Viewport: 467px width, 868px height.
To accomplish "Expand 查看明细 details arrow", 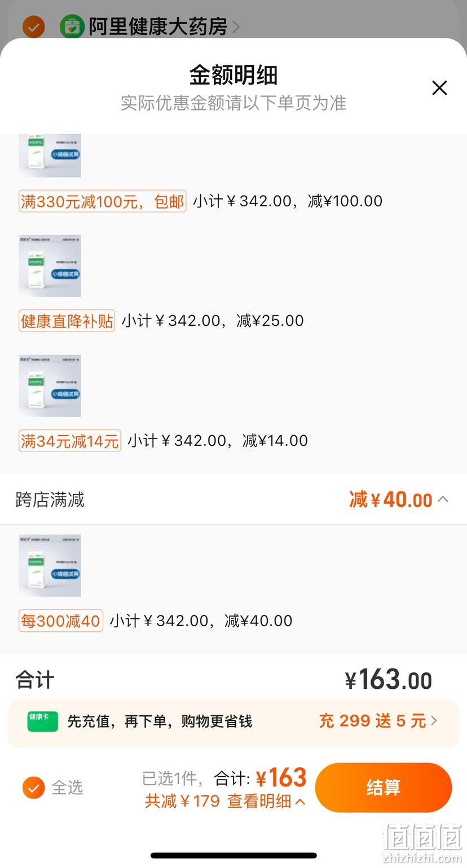I will (301, 801).
